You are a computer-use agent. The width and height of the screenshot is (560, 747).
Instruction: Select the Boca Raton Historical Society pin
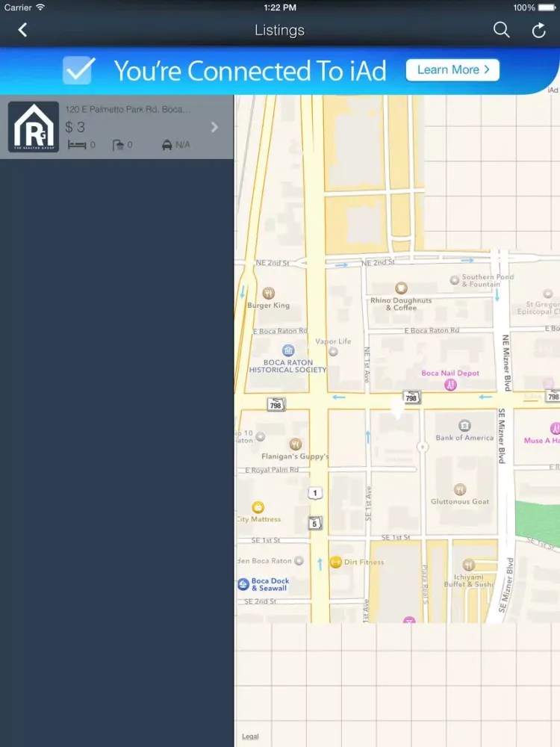tap(288, 350)
